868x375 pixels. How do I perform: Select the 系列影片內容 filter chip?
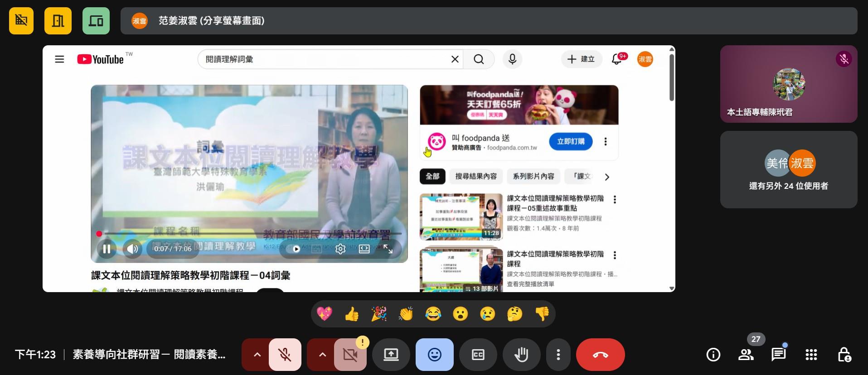(533, 176)
